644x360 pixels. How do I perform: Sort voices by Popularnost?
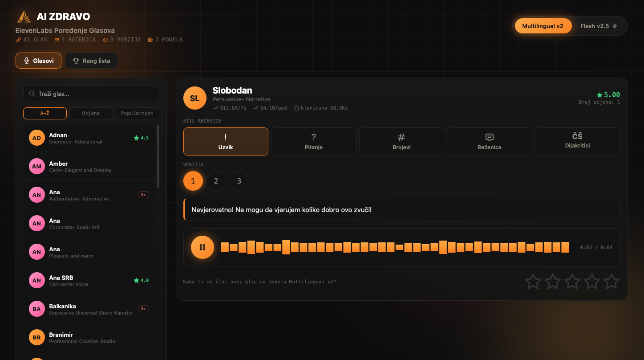pyautogui.click(x=138, y=113)
